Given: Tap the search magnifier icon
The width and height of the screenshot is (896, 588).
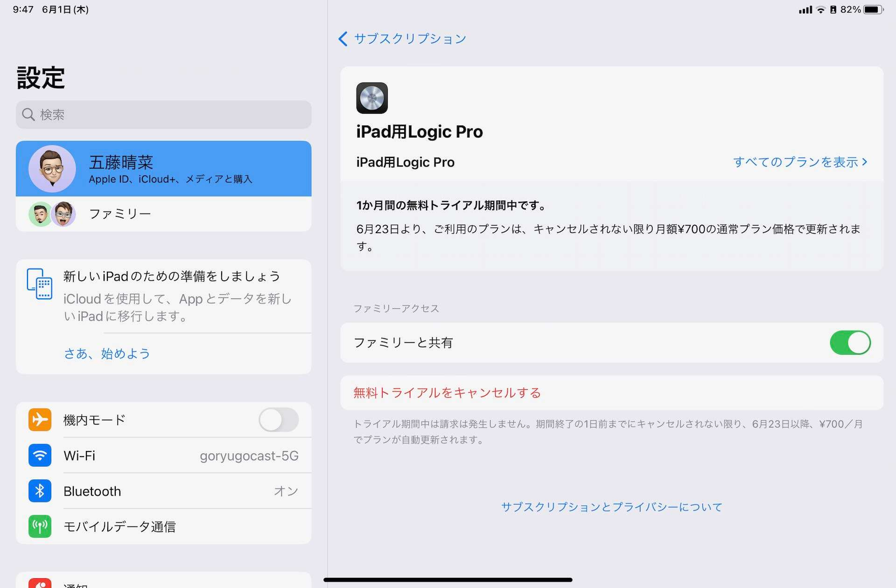Looking at the screenshot, I should pyautogui.click(x=28, y=115).
